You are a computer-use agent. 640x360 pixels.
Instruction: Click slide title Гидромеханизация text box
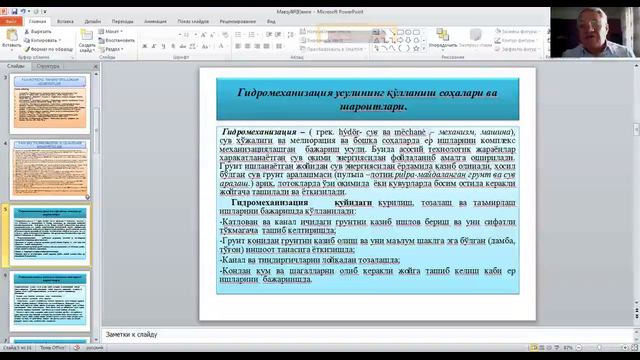tap(368, 99)
